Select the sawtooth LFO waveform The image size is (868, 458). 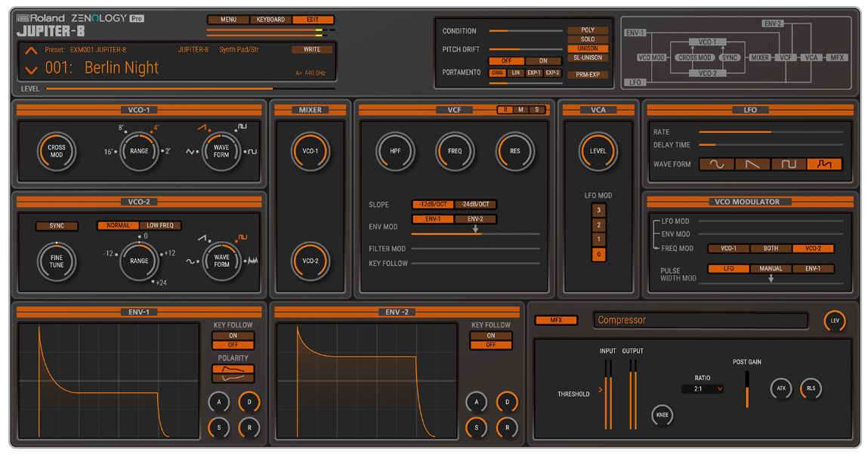pos(752,164)
